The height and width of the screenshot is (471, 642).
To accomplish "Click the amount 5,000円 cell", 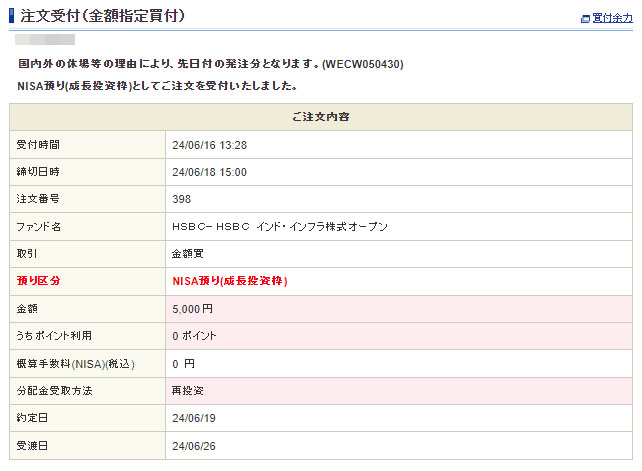I will (192, 309).
